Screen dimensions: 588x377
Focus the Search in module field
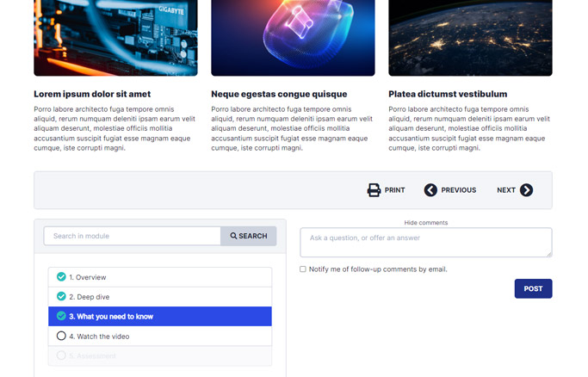coord(133,236)
